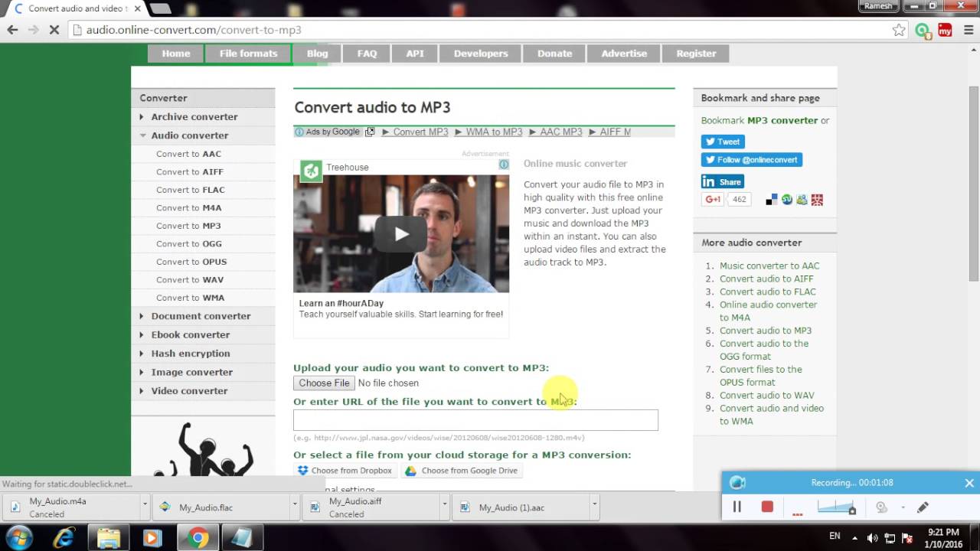980x551 pixels.
Task: Launch Internet Explorer from taskbar
Action: tap(64, 538)
